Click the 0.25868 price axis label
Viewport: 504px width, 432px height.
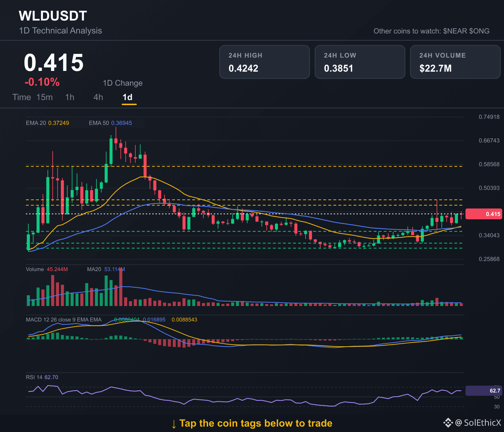tap(489, 259)
